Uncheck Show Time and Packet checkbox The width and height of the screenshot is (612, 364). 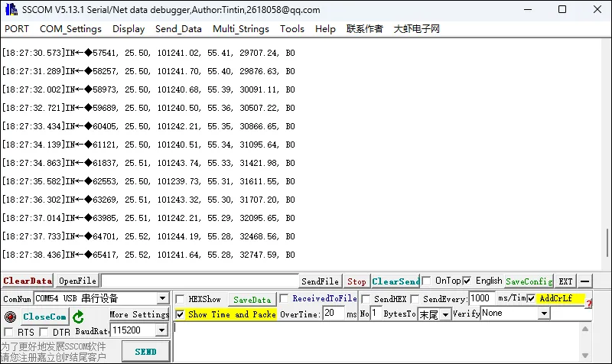180,314
